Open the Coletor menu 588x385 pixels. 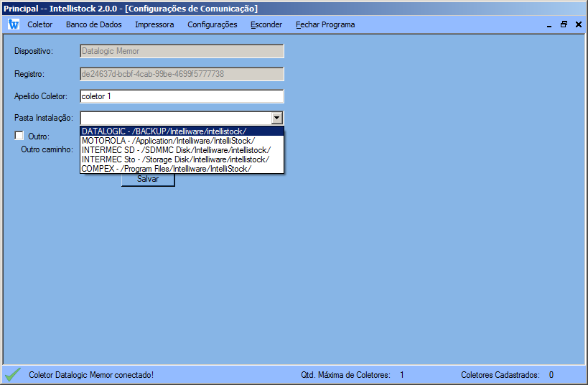pyautogui.click(x=39, y=24)
